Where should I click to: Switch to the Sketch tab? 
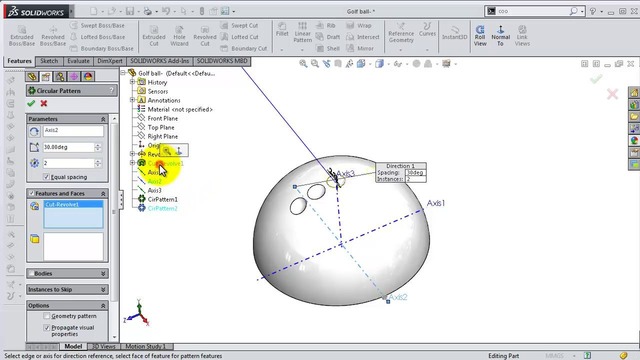pyautogui.click(x=49, y=61)
